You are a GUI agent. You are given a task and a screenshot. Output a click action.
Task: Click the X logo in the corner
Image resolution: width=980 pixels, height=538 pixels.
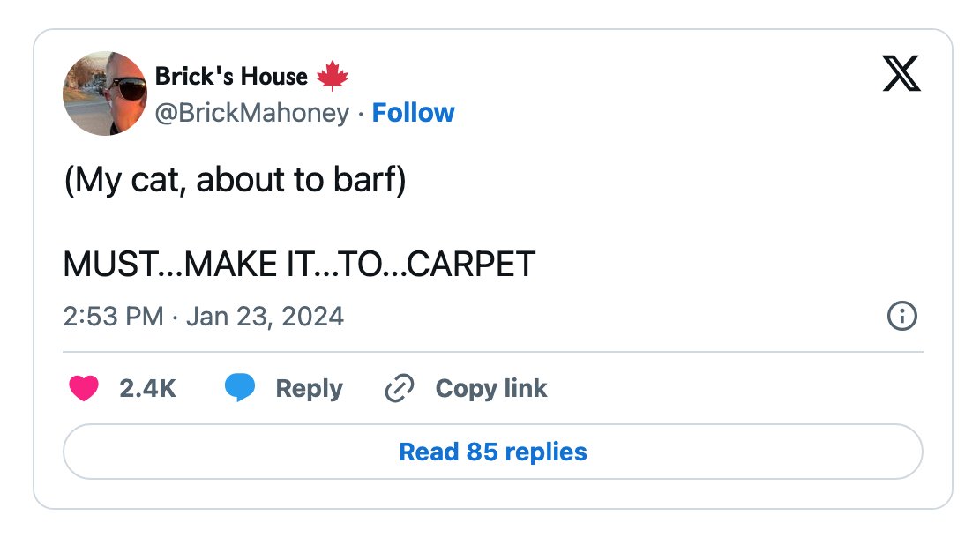[901, 73]
